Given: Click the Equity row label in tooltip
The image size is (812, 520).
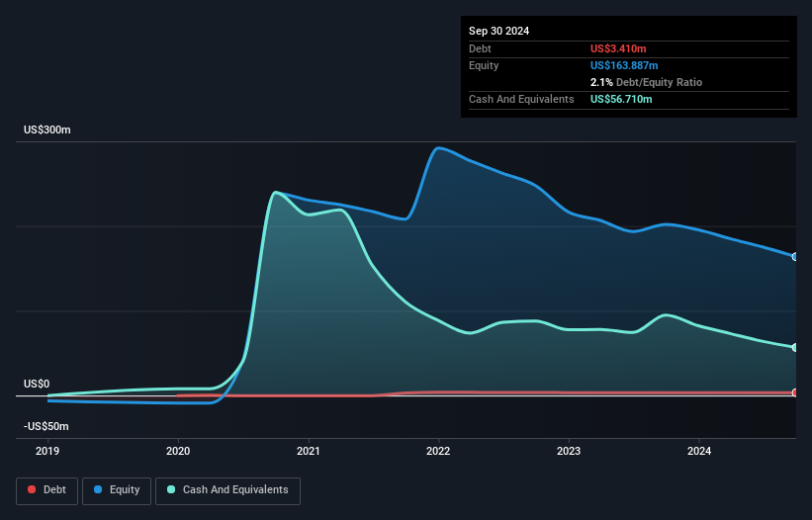Looking at the screenshot, I should (484, 65).
